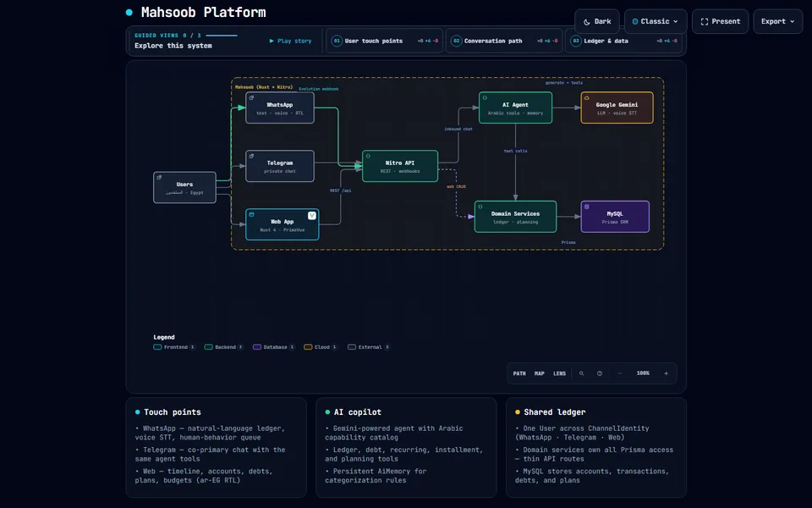Click the Shared ledger card heading
Viewport: 812px width, 508px height.
click(555, 412)
